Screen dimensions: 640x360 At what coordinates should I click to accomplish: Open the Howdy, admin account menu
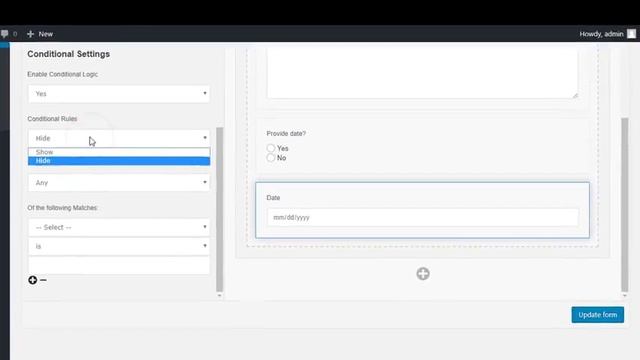(x=607, y=34)
